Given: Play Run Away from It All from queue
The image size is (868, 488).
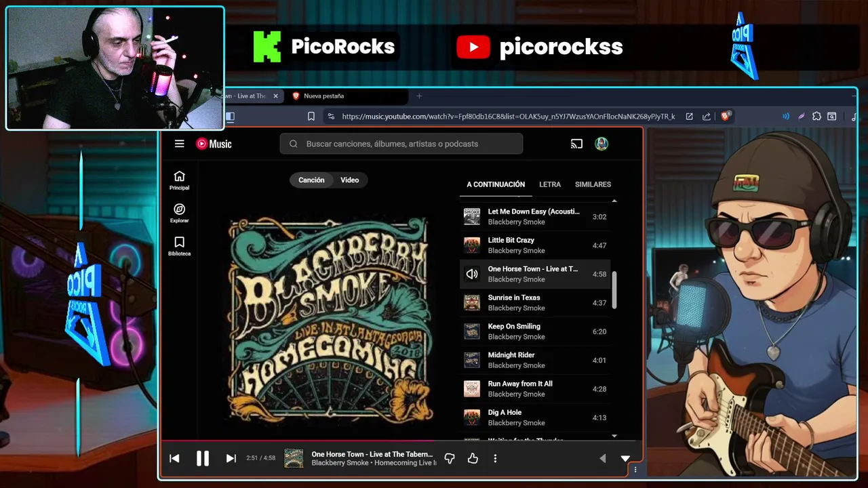Looking at the screenshot, I should [535, 389].
